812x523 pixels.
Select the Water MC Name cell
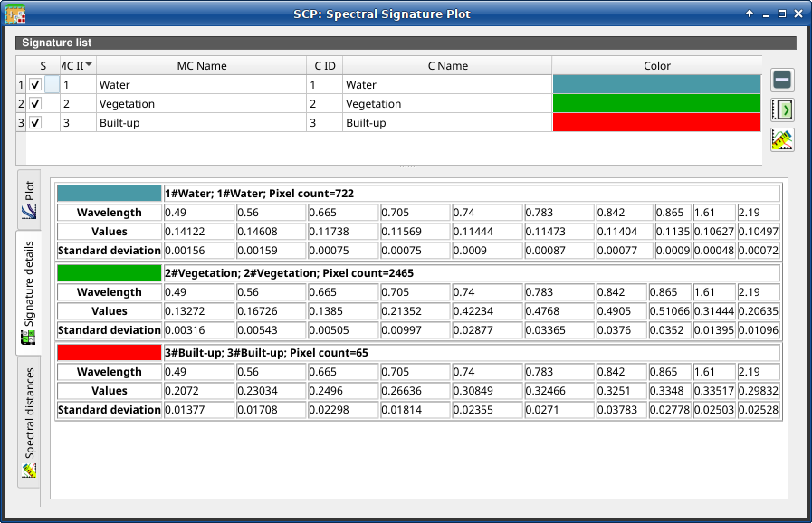pos(202,84)
